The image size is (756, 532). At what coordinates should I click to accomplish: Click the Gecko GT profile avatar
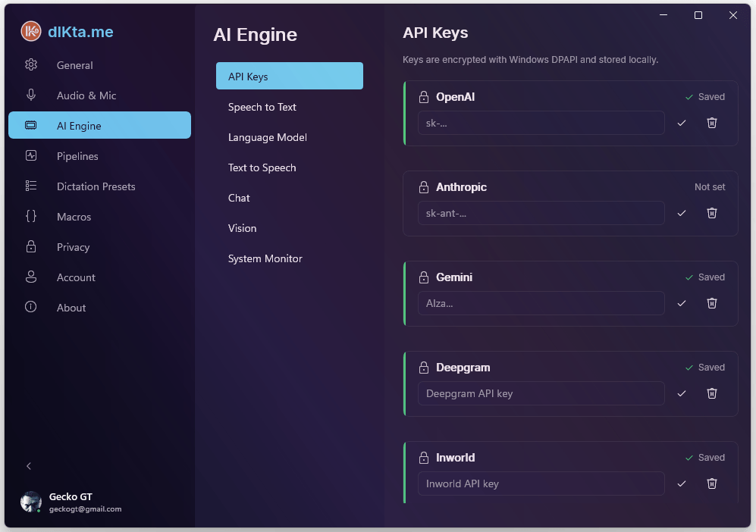click(x=31, y=502)
